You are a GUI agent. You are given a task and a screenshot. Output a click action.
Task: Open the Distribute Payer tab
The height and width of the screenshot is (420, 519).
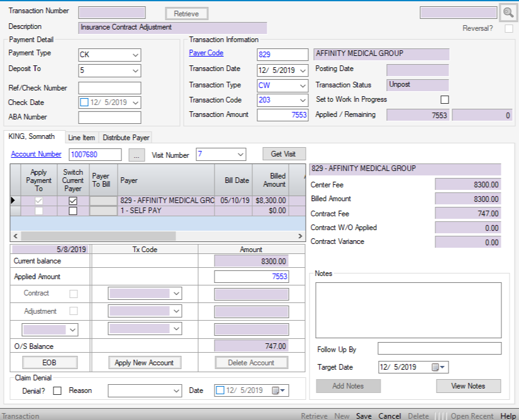coord(126,138)
